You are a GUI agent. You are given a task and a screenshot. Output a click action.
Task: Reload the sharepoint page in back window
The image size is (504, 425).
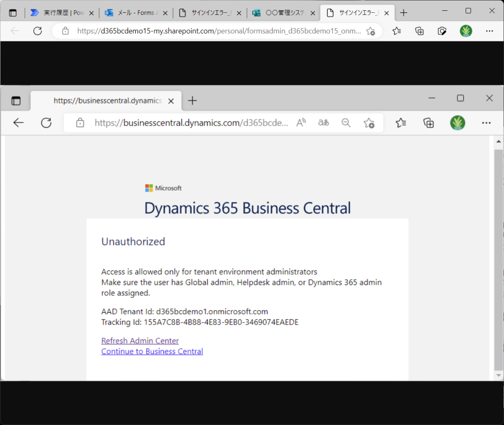pyautogui.click(x=37, y=31)
